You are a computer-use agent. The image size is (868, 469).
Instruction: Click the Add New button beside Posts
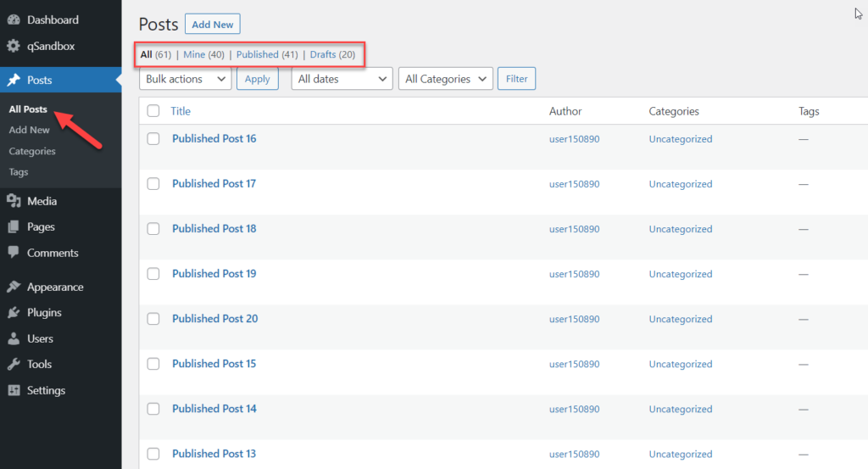pos(213,24)
